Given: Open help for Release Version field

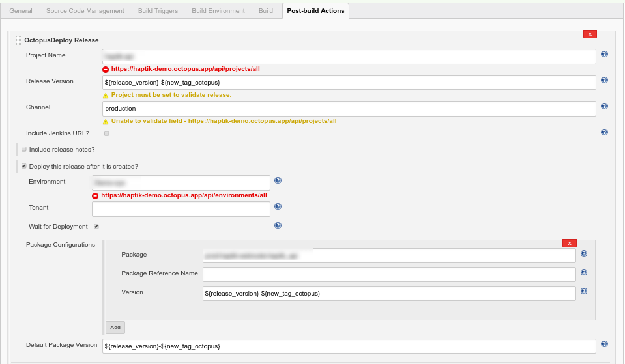Looking at the screenshot, I should (x=604, y=81).
